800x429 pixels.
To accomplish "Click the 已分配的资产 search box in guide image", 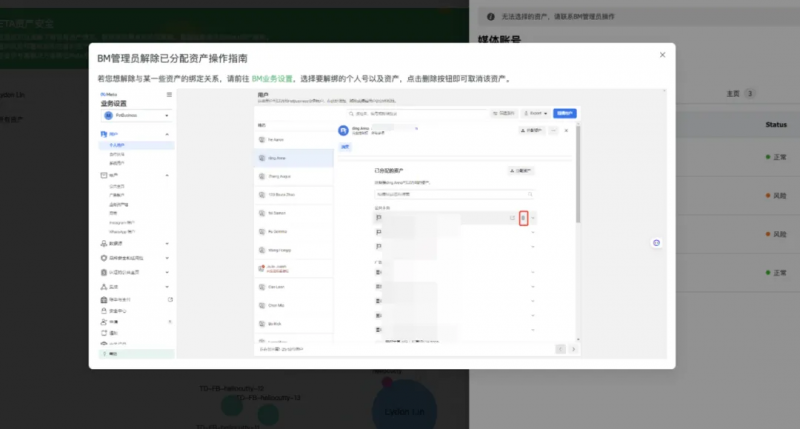I will pos(454,194).
